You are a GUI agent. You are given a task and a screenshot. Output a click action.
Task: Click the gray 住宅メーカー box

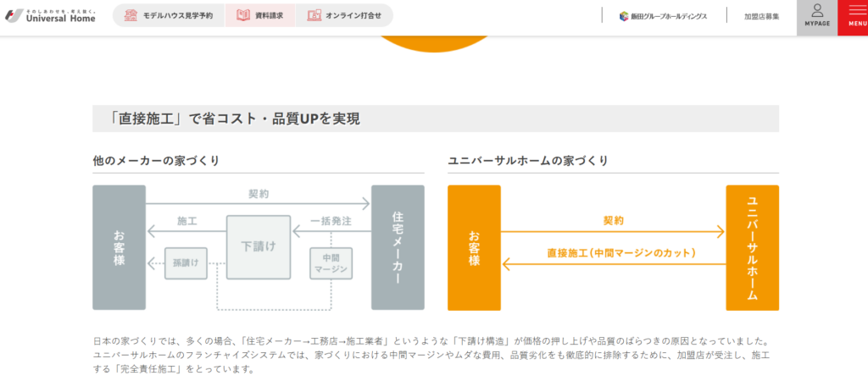pyautogui.click(x=398, y=247)
